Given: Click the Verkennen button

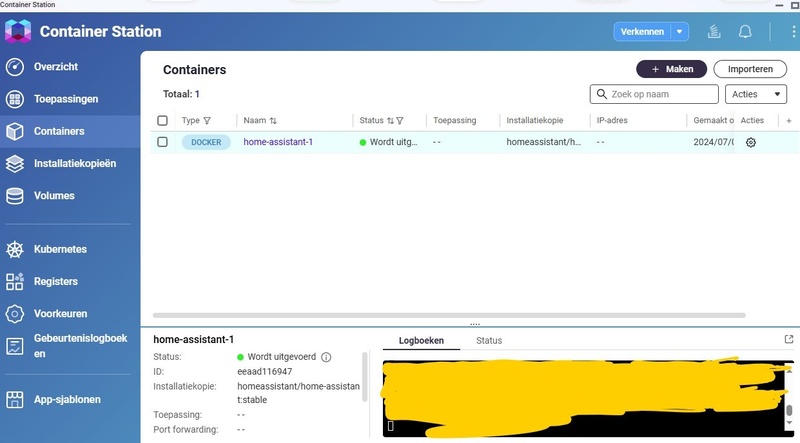Looking at the screenshot, I should [642, 32].
